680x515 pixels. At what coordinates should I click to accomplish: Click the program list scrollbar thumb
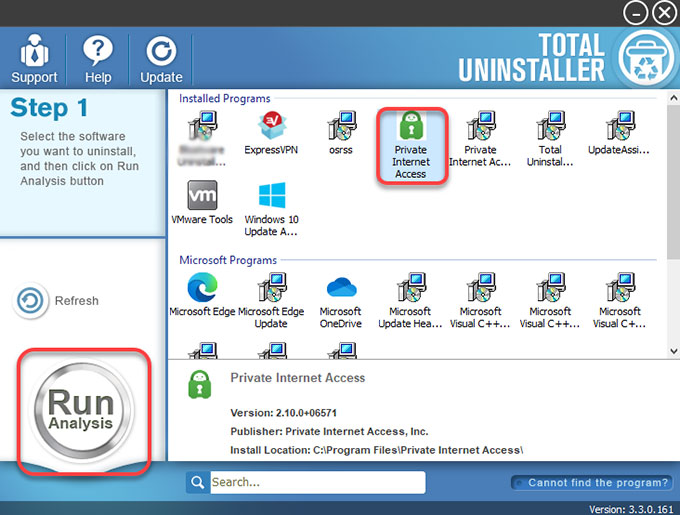click(673, 182)
